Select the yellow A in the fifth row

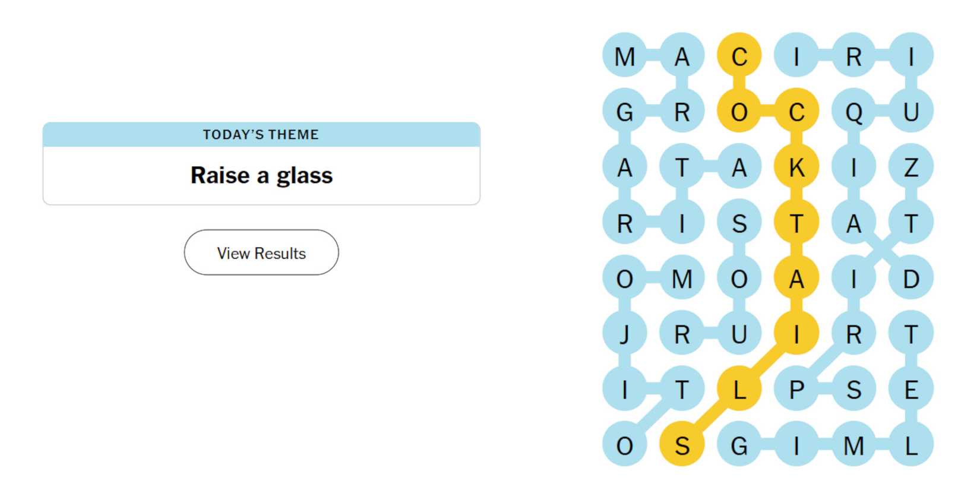[x=797, y=277]
